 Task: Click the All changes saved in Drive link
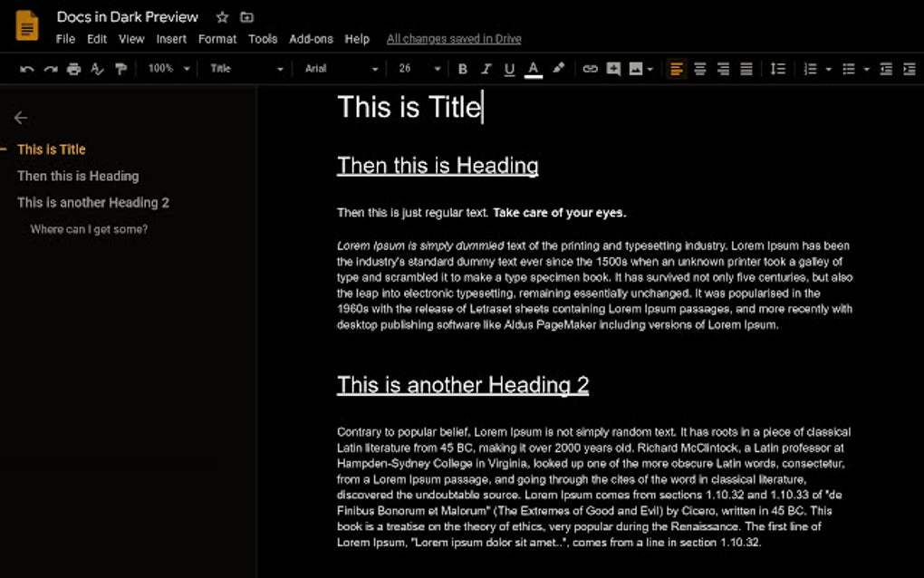click(453, 38)
